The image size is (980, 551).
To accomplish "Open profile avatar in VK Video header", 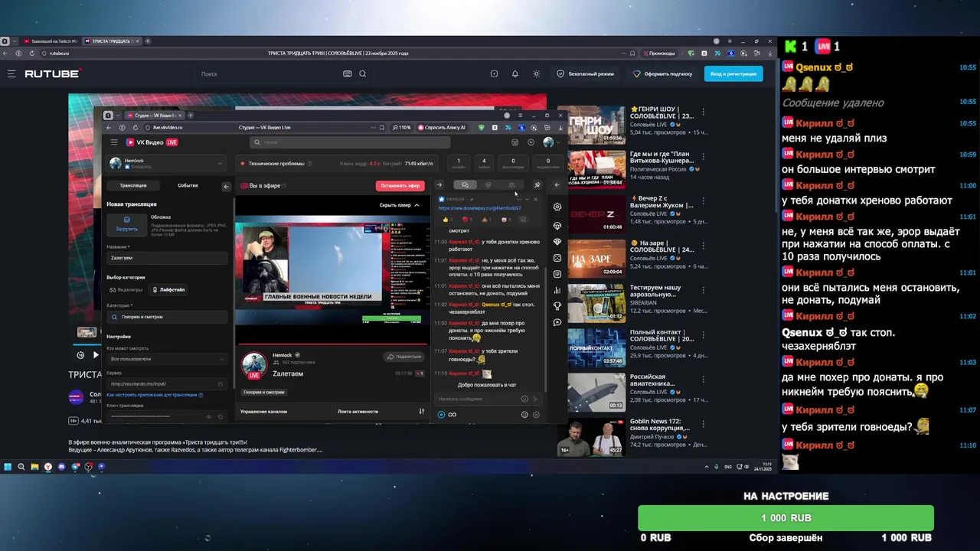I will click(x=548, y=142).
